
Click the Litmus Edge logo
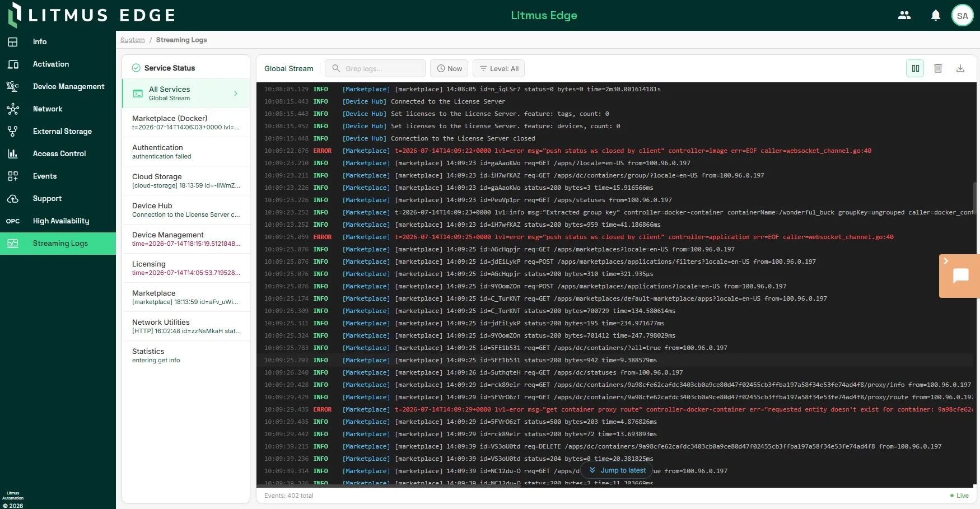tap(92, 15)
